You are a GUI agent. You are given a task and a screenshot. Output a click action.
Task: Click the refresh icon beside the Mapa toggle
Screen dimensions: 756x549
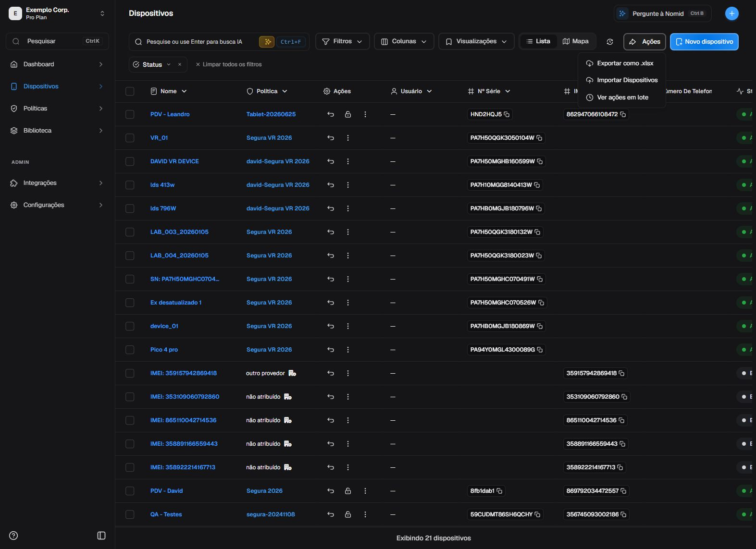point(610,42)
